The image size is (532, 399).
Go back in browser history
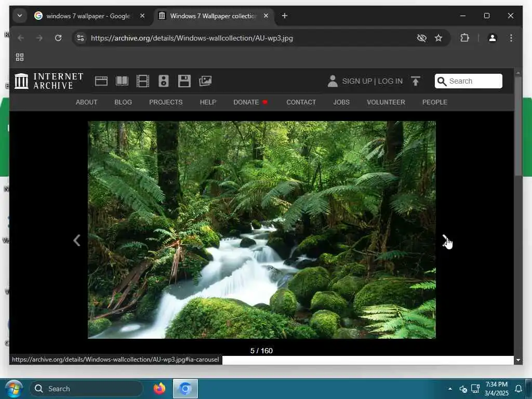(21, 38)
